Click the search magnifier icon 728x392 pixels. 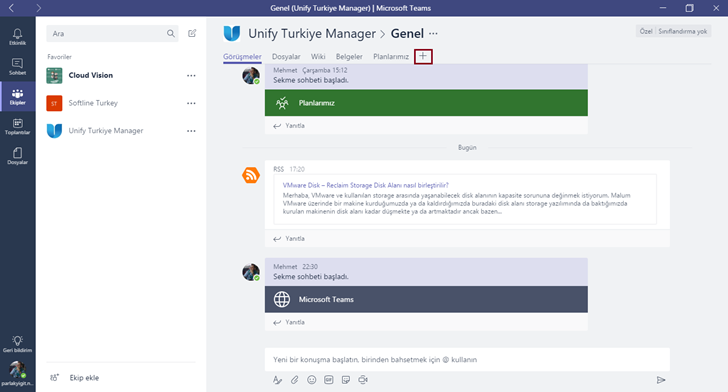click(x=171, y=33)
